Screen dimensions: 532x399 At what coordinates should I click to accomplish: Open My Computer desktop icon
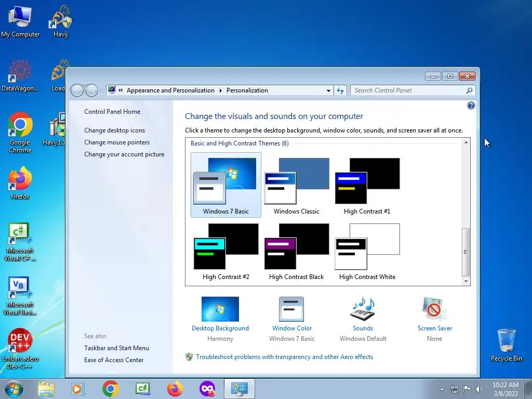pyautogui.click(x=20, y=22)
